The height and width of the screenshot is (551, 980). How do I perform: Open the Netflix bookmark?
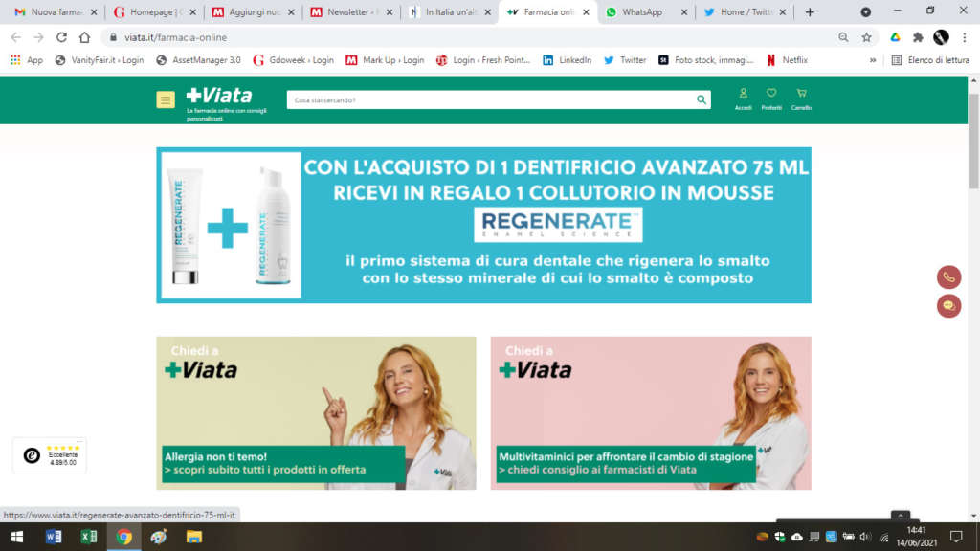tap(787, 60)
